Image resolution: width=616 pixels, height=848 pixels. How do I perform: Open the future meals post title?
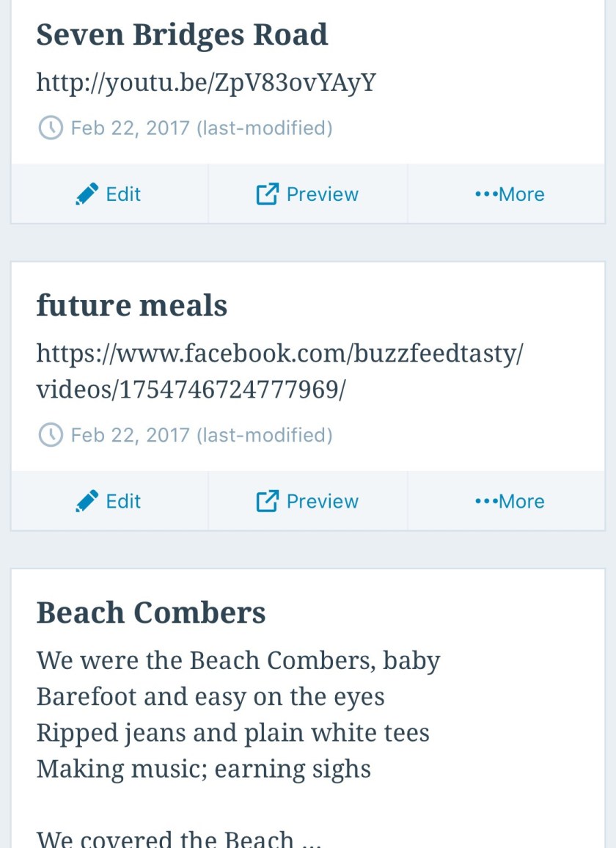coord(132,305)
